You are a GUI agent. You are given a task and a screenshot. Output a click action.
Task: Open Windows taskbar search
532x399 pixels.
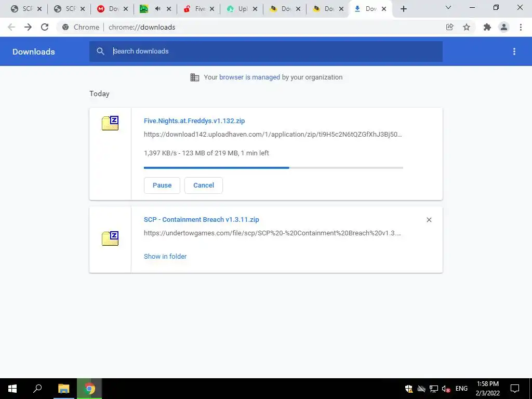tap(37, 389)
